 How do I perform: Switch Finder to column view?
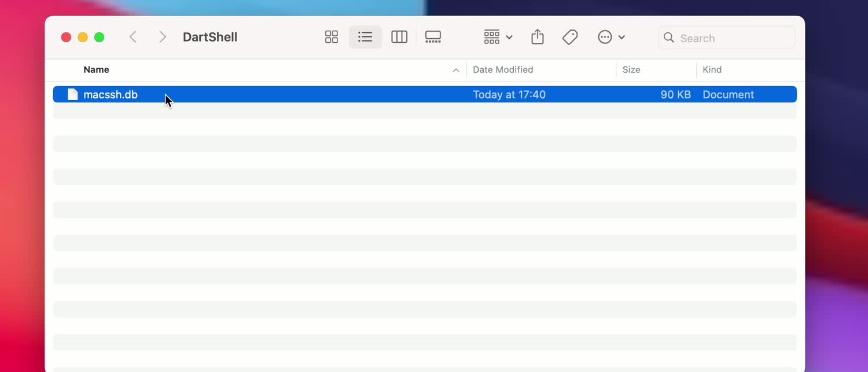399,37
